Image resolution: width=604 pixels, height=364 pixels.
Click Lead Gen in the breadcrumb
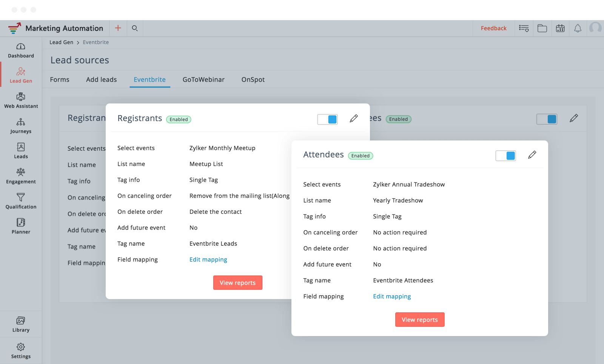tap(61, 42)
